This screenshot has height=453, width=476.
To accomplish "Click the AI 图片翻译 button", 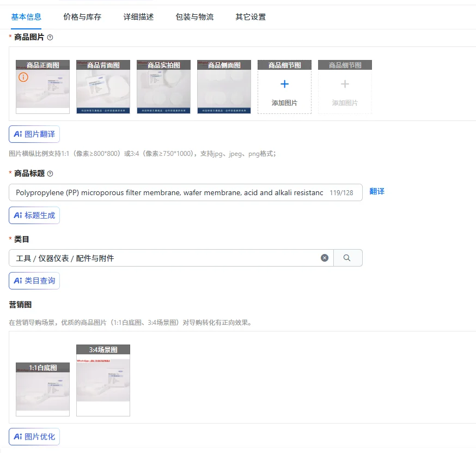I will (x=34, y=134).
